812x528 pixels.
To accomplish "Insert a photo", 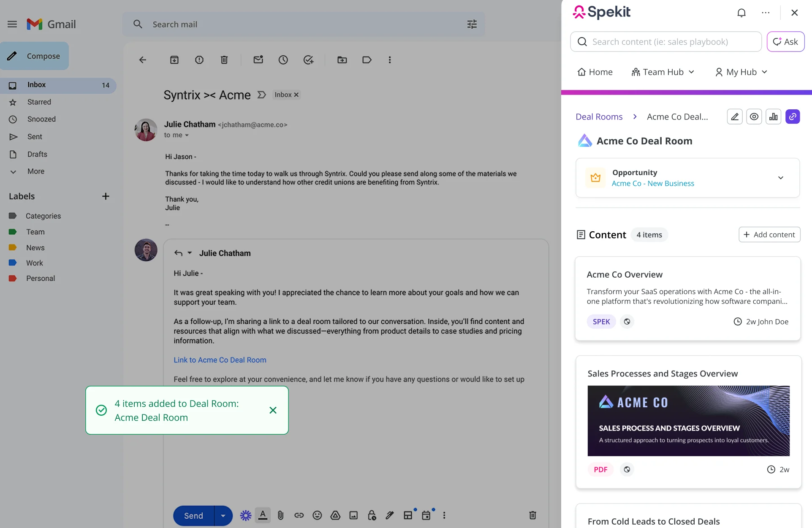I will point(353,515).
